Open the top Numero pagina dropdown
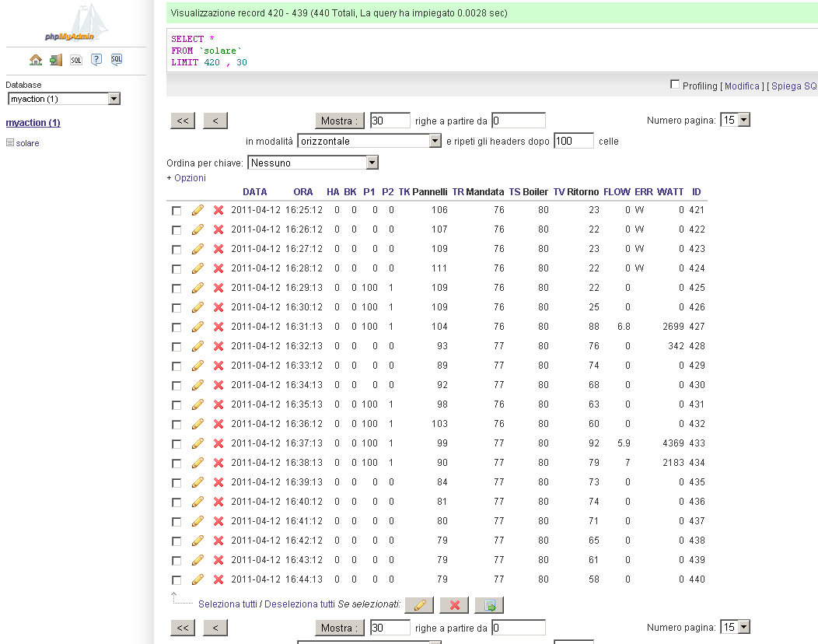Viewport: 818px width, 644px height. (x=735, y=121)
